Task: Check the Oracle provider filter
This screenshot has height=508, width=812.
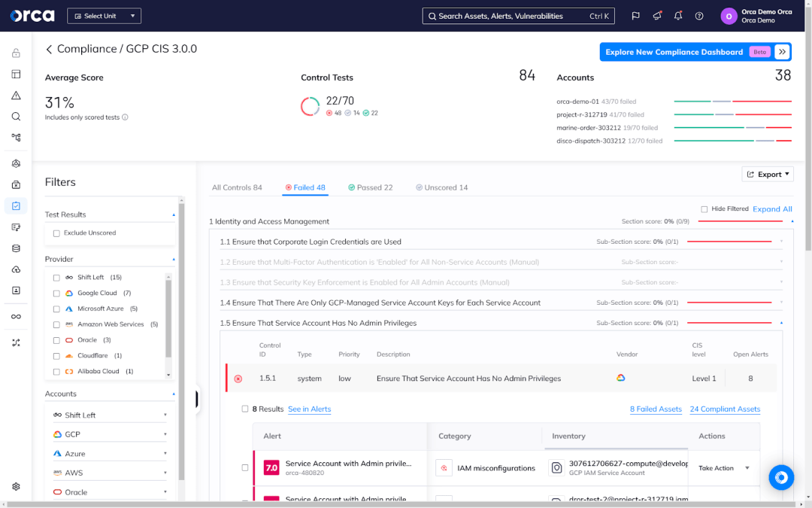Action: point(56,341)
